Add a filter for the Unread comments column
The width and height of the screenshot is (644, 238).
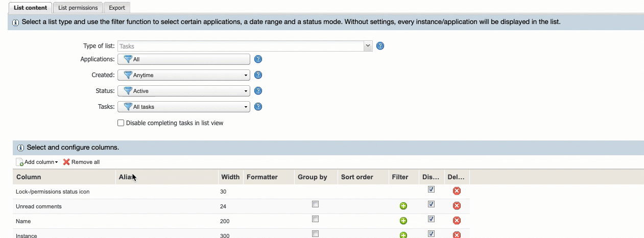403,206
